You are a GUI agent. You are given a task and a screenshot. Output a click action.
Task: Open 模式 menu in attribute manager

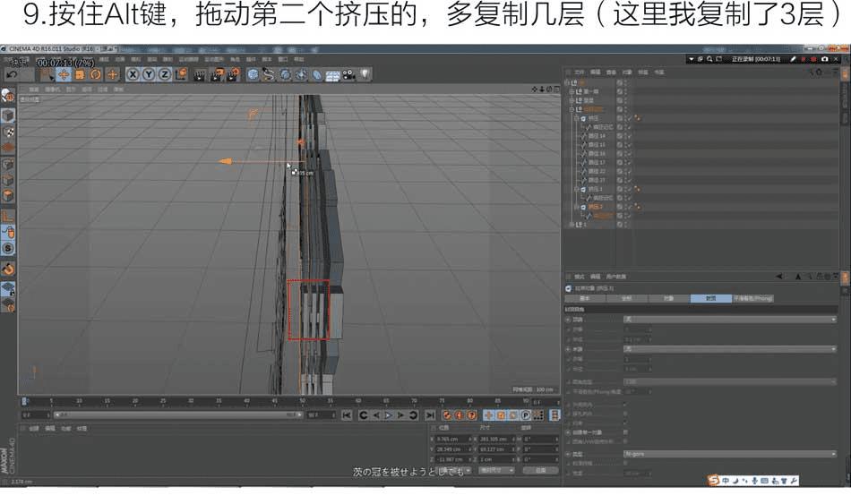pyautogui.click(x=579, y=277)
